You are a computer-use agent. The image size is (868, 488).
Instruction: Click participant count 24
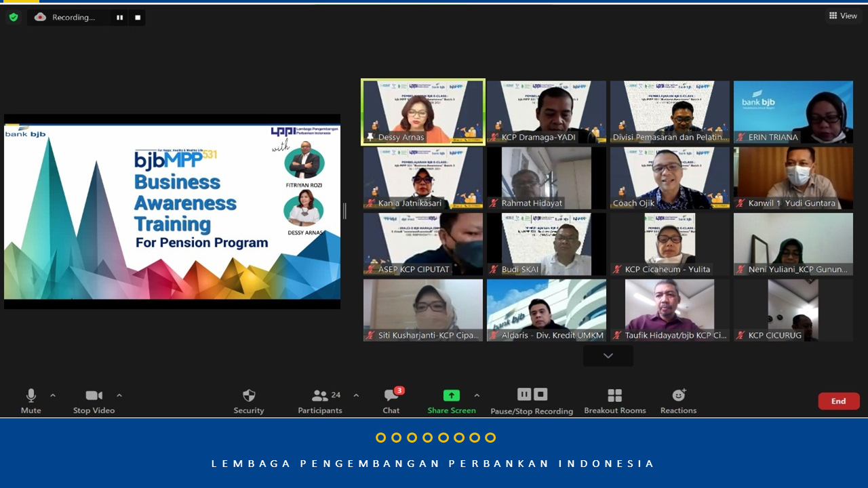click(336, 394)
